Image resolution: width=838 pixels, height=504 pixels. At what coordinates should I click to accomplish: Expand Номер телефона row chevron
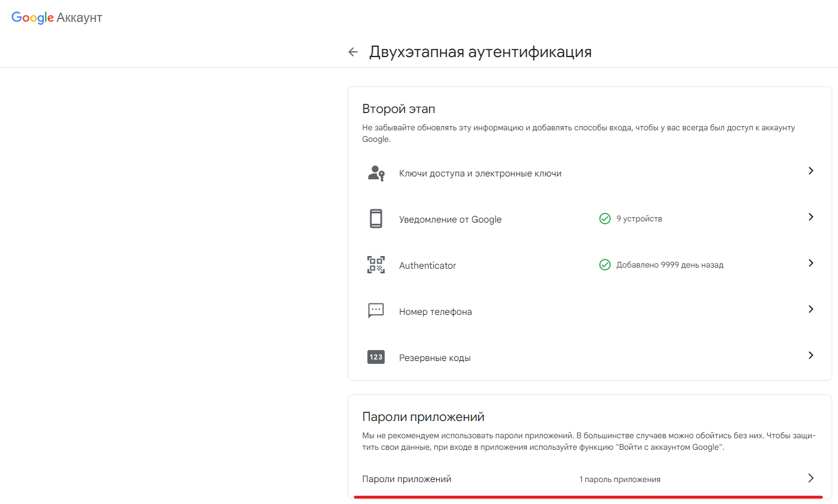click(x=811, y=309)
